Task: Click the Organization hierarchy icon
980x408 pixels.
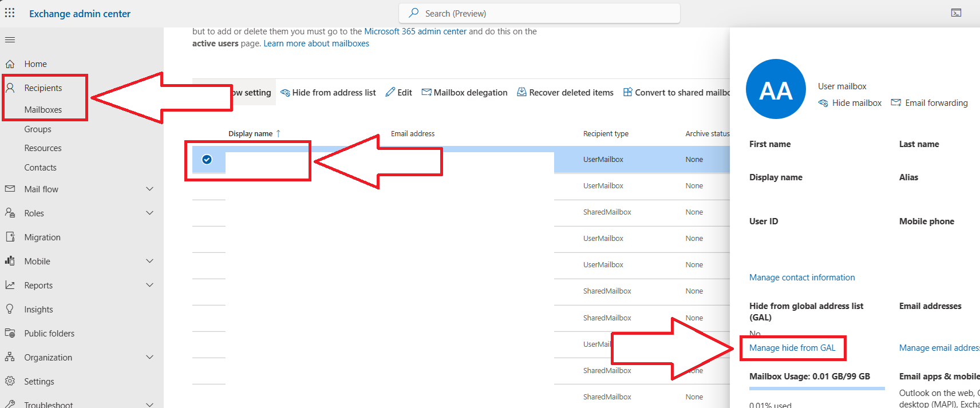Action: (10, 357)
